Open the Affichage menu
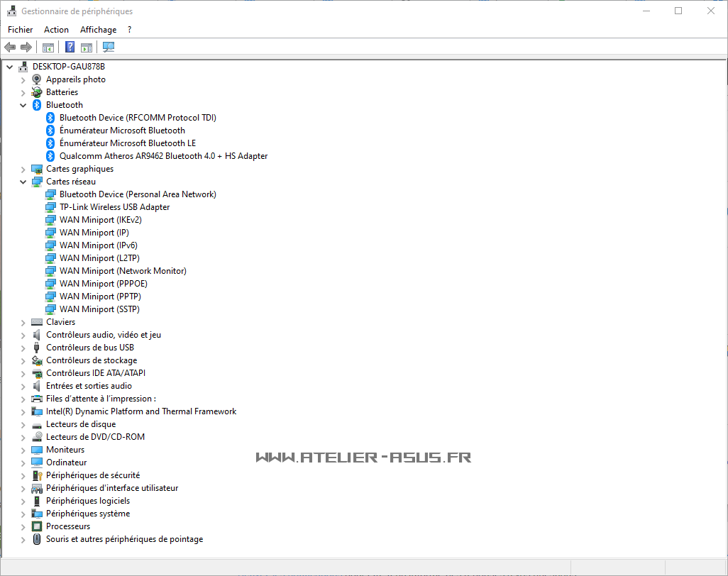The width and height of the screenshot is (728, 576). (99, 30)
